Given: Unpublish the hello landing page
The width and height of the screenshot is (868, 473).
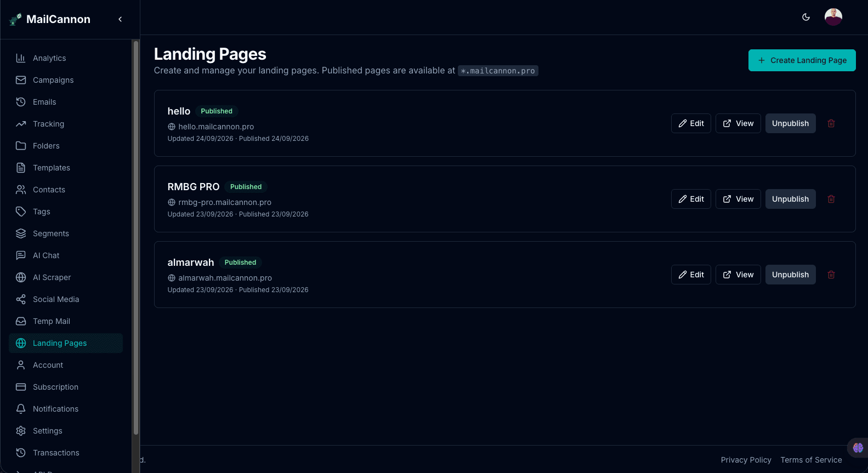Looking at the screenshot, I should [x=790, y=123].
